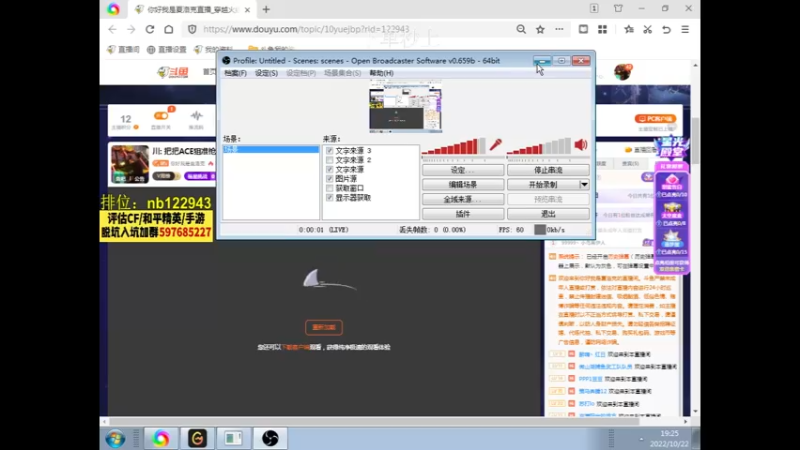Click the scissors screenshot icon
Screen dimensions: 800x450
coord(647,30)
